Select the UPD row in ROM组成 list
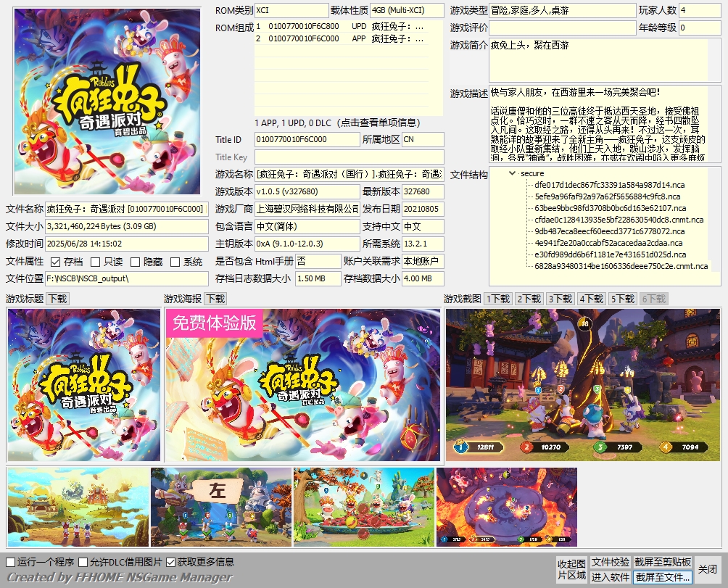 (342, 26)
